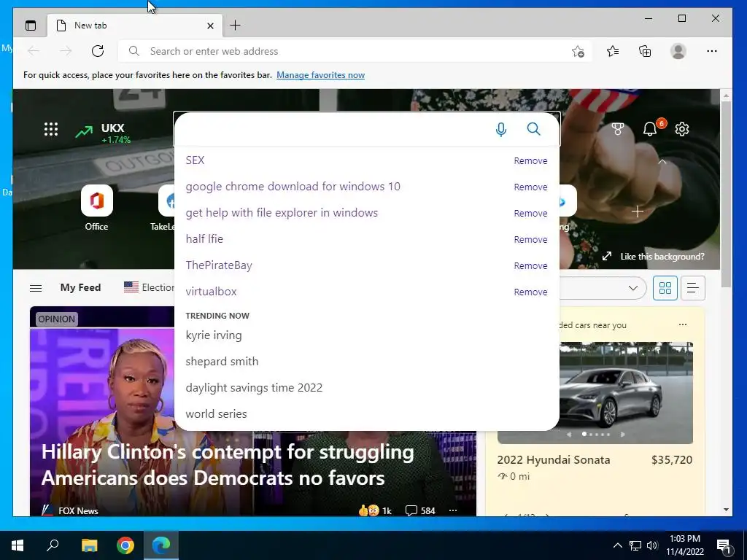Switch to Election feed tab
The height and width of the screenshot is (560, 747).
[149, 287]
